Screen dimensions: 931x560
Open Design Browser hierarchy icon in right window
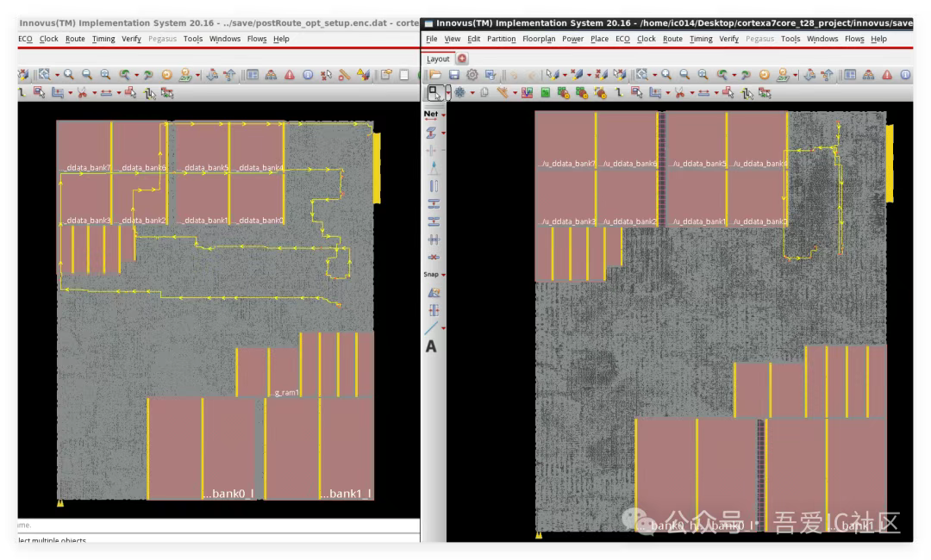pos(869,75)
